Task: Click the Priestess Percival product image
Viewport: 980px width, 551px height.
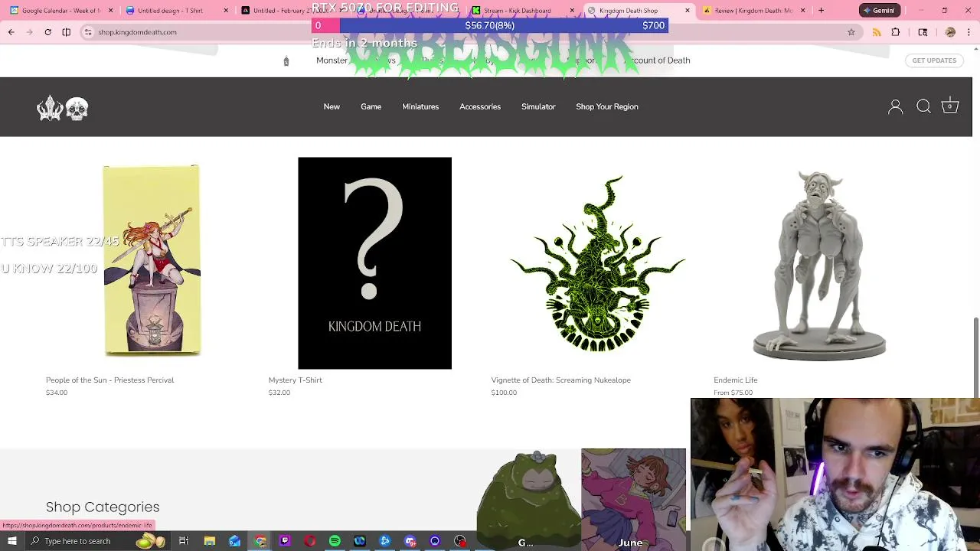Action: pyautogui.click(x=152, y=261)
